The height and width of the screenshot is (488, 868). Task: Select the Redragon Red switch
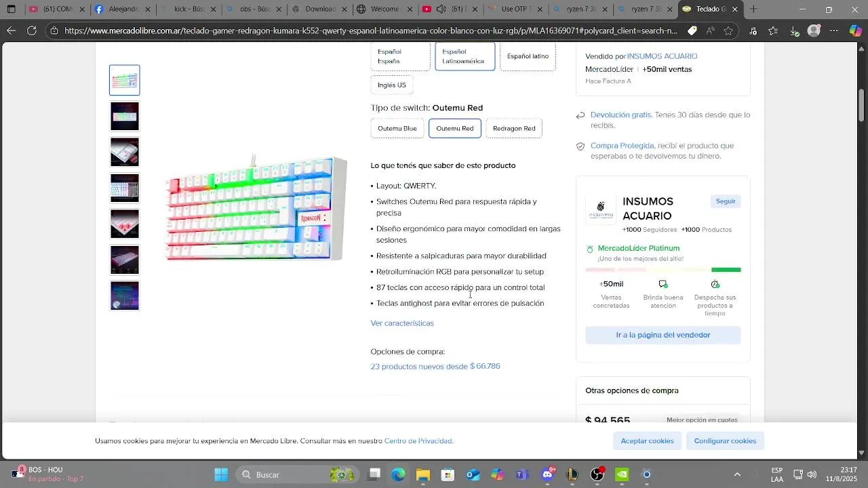pyautogui.click(x=514, y=128)
